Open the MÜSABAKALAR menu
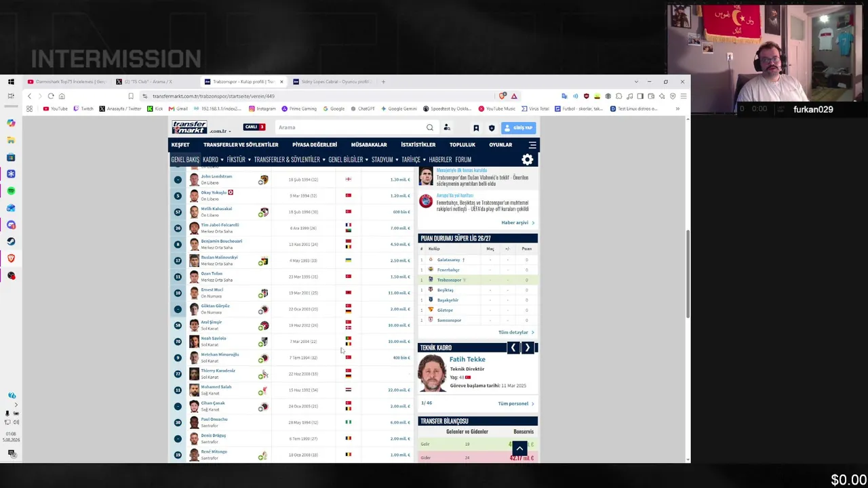This screenshot has height=488, width=868. (x=369, y=144)
